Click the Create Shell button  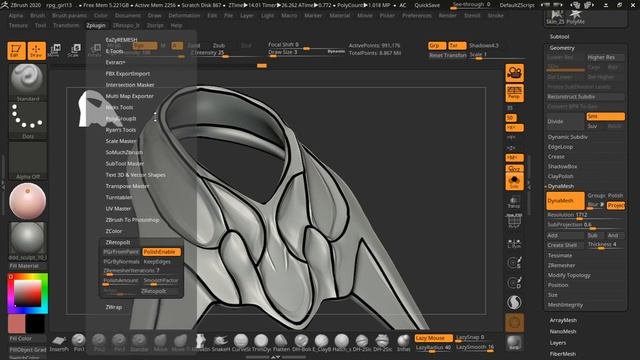(x=565, y=245)
